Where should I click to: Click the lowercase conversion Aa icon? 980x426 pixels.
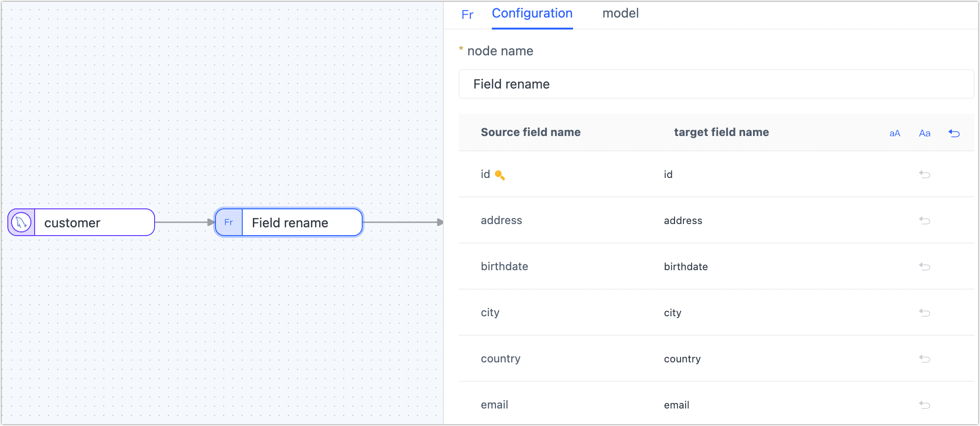coord(924,133)
